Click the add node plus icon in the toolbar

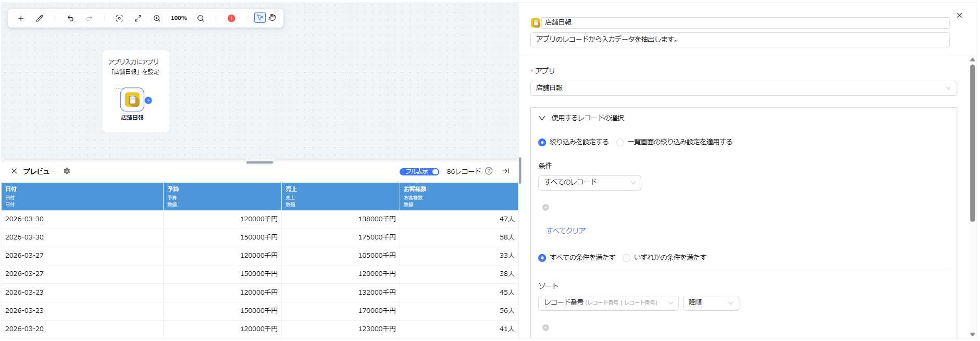[x=21, y=18]
